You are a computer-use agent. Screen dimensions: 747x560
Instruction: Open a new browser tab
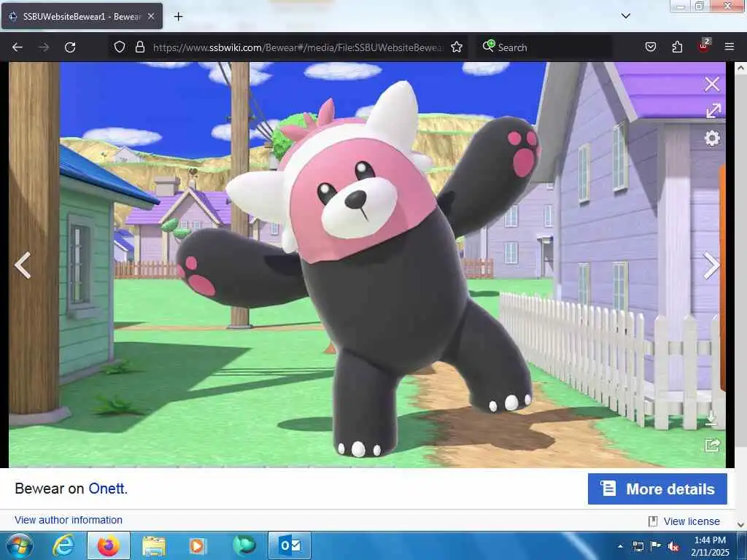(x=178, y=17)
